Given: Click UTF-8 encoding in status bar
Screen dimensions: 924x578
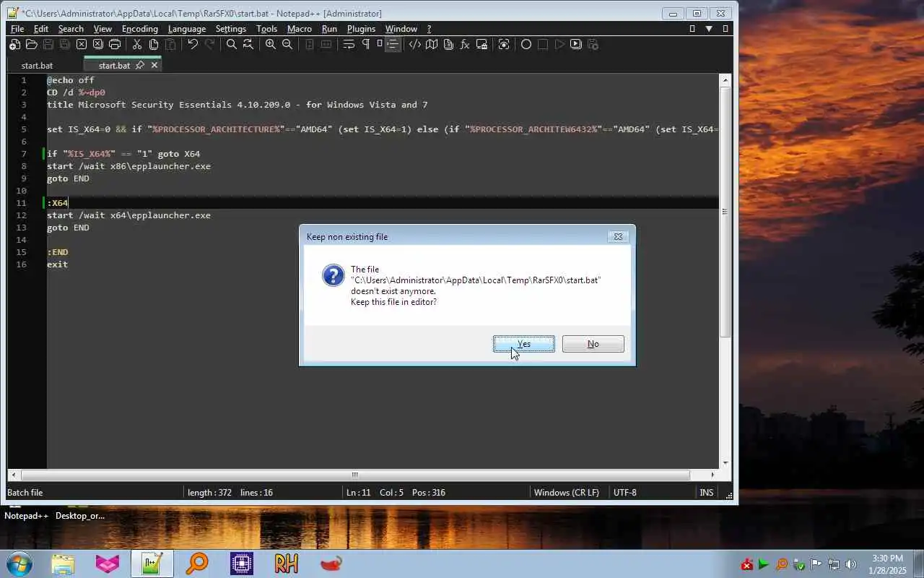Looking at the screenshot, I should (625, 493).
